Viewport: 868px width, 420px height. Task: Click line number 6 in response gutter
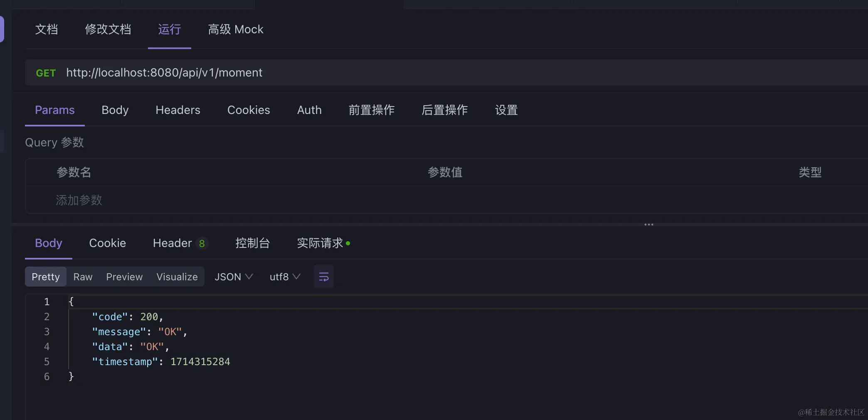pos(47,377)
